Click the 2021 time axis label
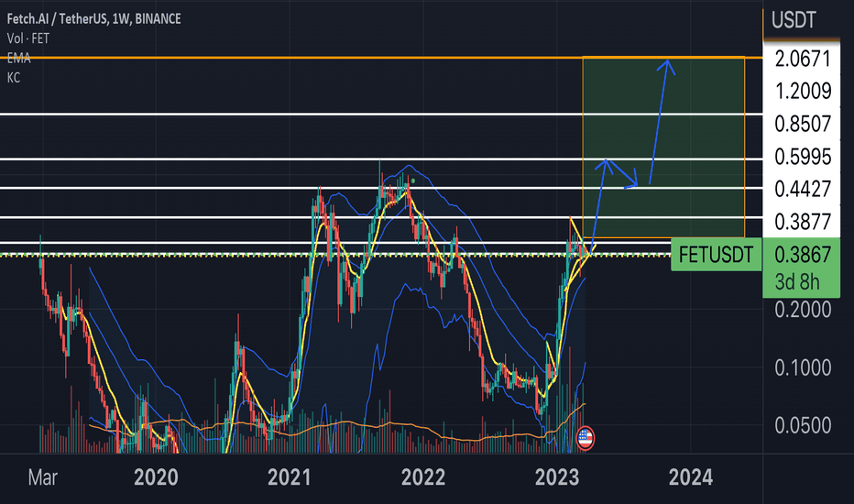This screenshot has width=854, height=504. [x=290, y=477]
